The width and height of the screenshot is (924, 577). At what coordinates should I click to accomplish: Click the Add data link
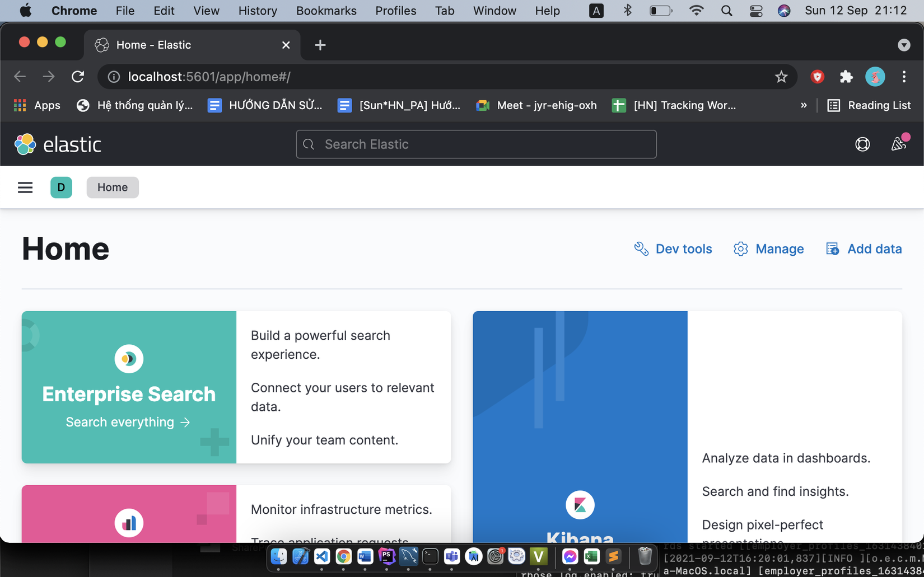[864, 249]
